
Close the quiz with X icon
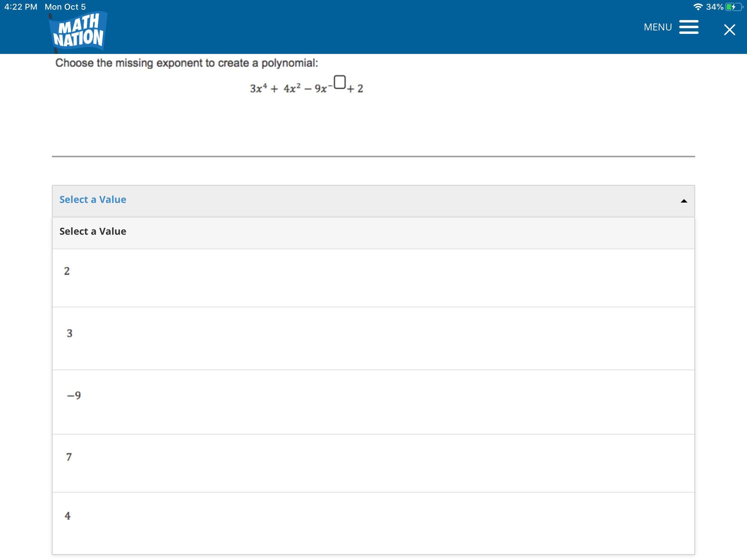[x=729, y=30]
